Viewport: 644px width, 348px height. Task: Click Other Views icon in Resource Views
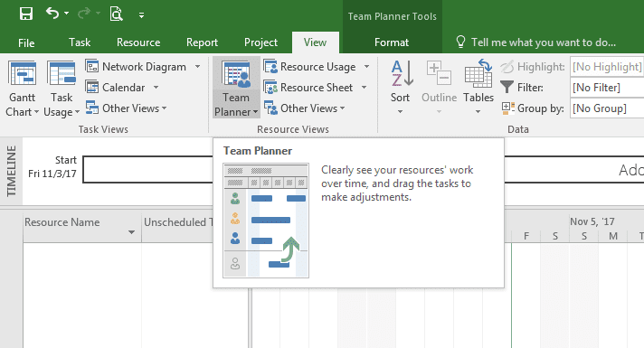[270, 108]
